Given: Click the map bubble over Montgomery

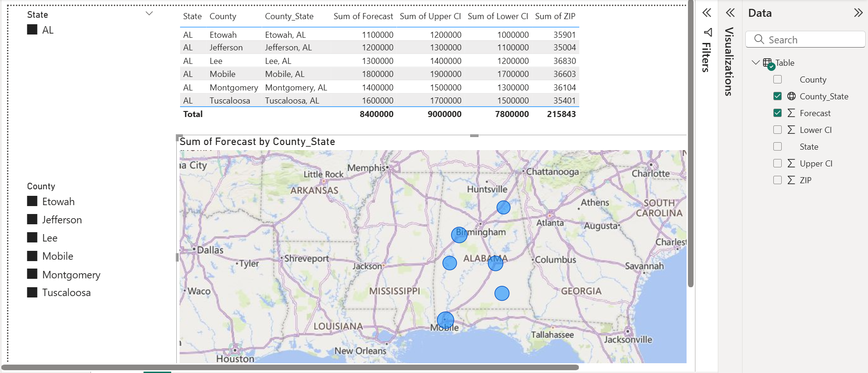Looking at the screenshot, I should click(x=495, y=263).
